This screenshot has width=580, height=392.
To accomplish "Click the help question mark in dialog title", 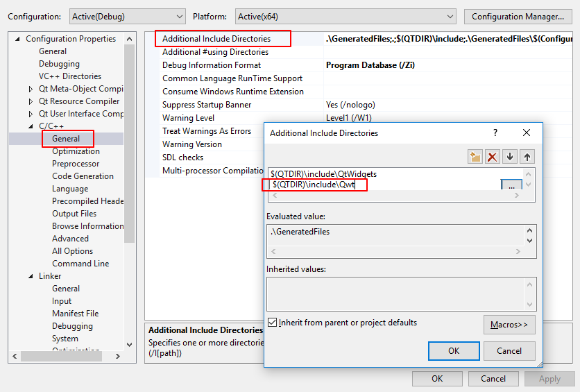I will [495, 133].
